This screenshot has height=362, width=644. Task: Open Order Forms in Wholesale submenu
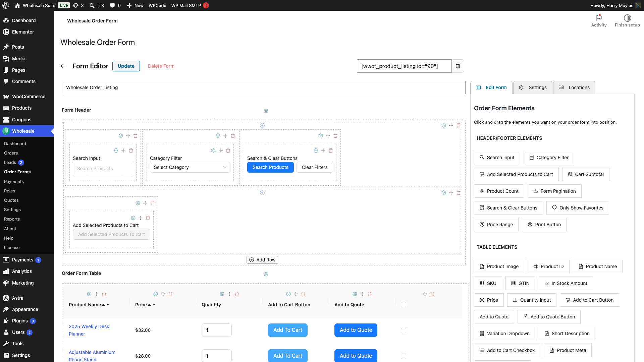click(17, 172)
